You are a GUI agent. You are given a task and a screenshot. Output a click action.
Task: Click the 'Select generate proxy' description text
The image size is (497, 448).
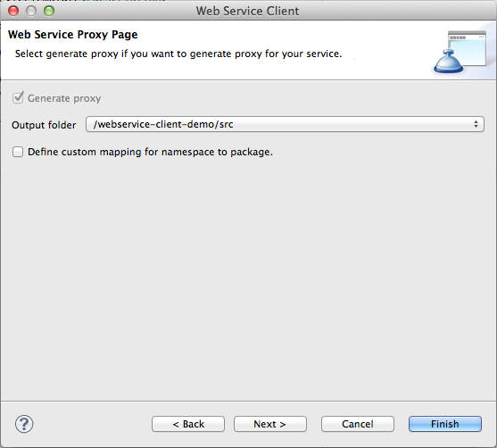pyautogui.click(x=178, y=54)
